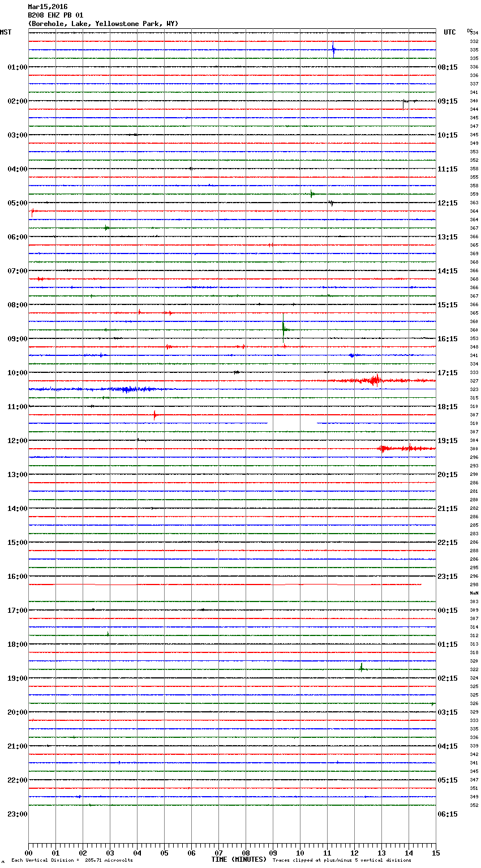Click minute tick label "05" on bottom axis
The image size is (481, 868).
164,853
